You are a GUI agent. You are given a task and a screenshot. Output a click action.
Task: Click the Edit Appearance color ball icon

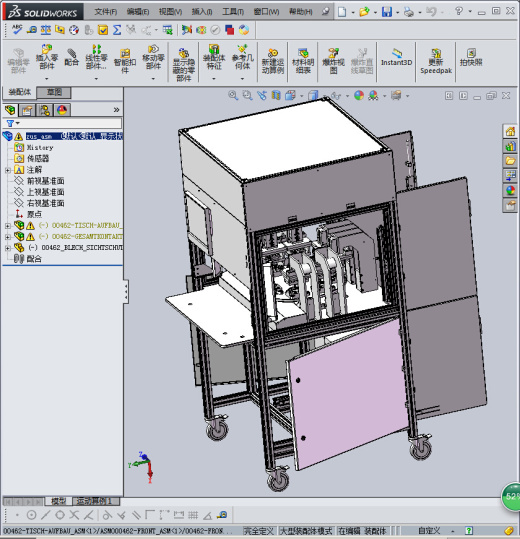coord(358,96)
